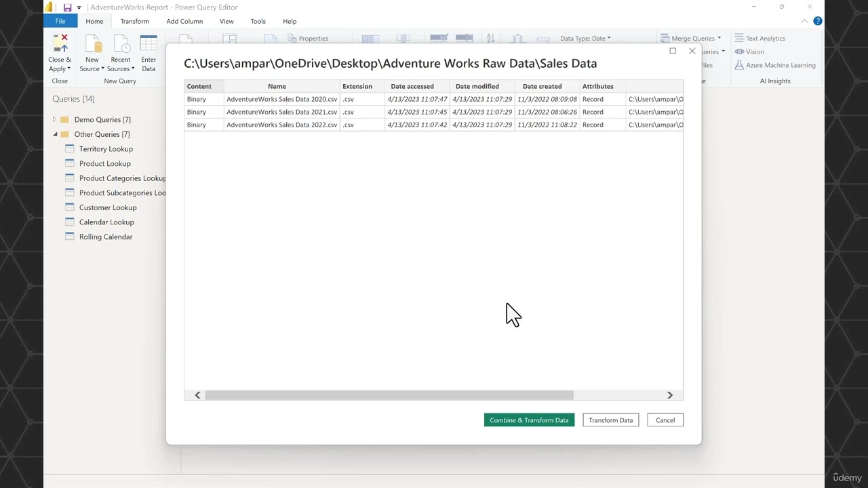Open the Tools ribbon tab

coord(258,21)
